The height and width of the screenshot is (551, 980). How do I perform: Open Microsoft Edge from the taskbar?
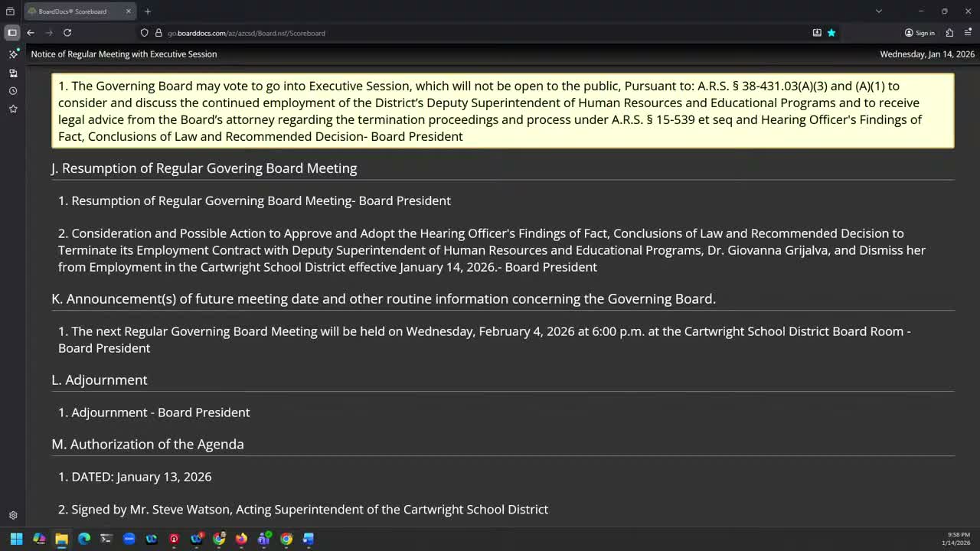tap(84, 539)
